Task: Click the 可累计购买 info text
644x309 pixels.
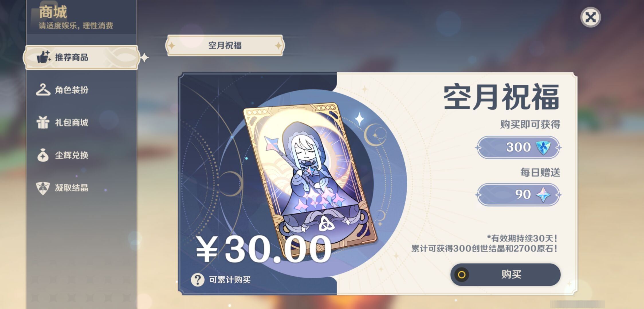Action: (x=230, y=280)
